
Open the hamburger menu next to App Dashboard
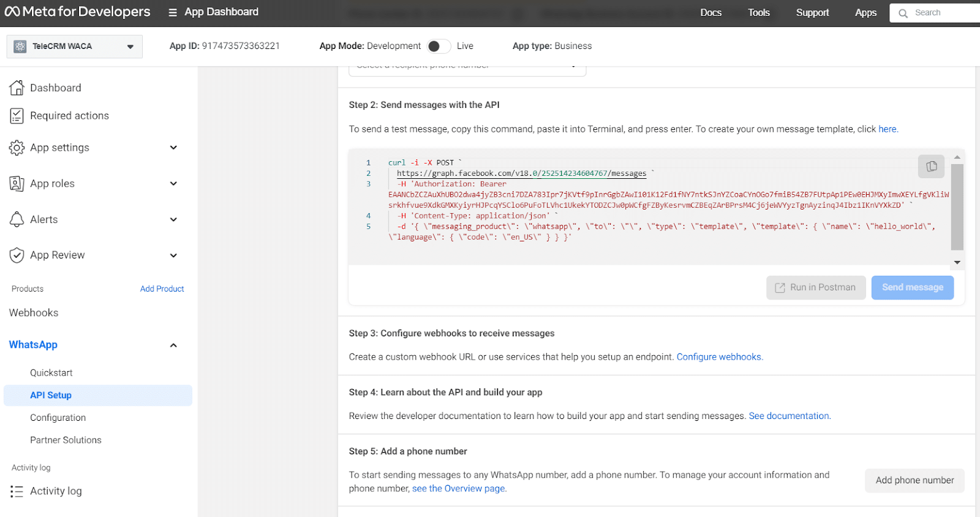tap(173, 12)
